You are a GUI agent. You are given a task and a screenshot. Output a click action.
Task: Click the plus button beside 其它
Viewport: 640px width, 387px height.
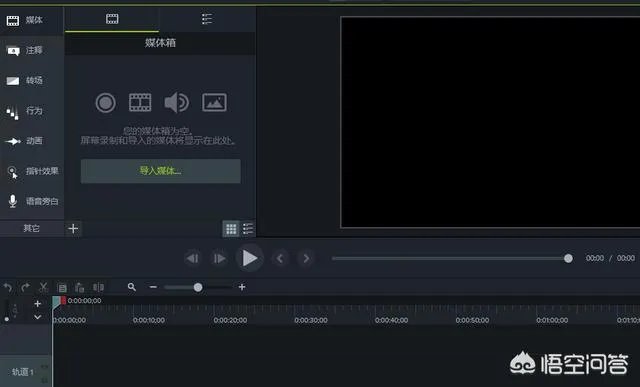[73, 229]
